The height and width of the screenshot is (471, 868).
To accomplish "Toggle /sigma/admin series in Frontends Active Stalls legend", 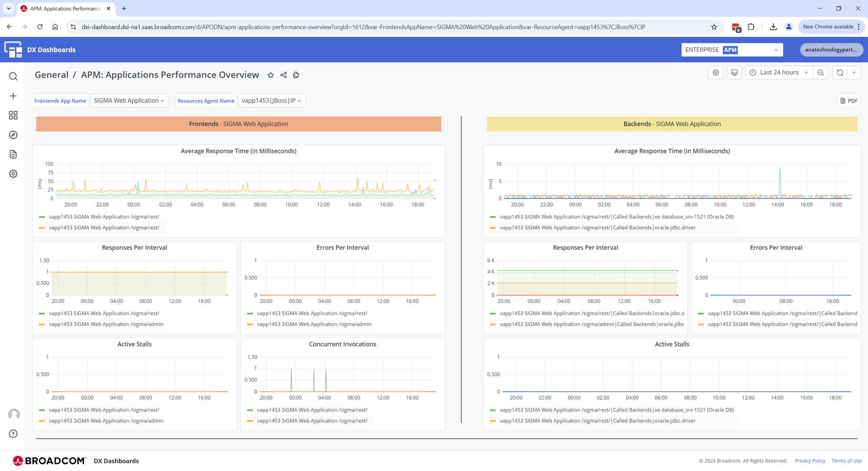I will (106, 421).
